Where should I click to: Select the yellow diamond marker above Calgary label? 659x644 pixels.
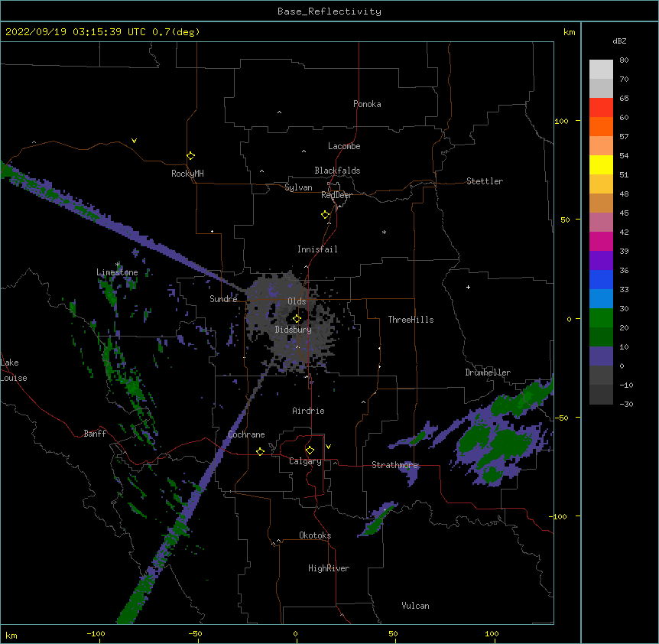[310, 450]
